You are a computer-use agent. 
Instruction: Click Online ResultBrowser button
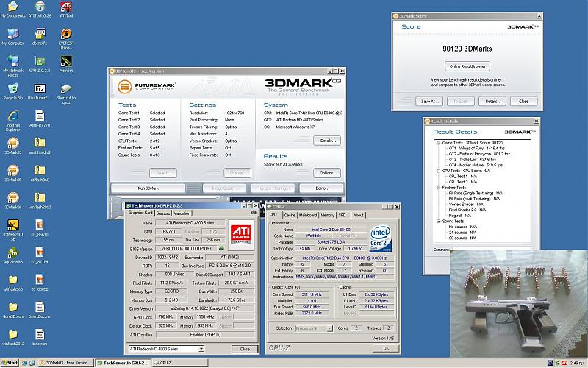coord(467,66)
